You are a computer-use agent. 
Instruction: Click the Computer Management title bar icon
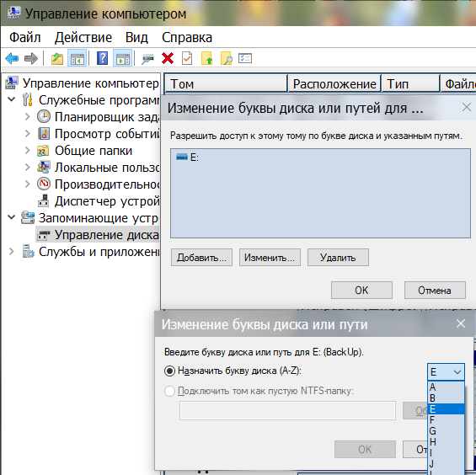[x=13, y=13]
